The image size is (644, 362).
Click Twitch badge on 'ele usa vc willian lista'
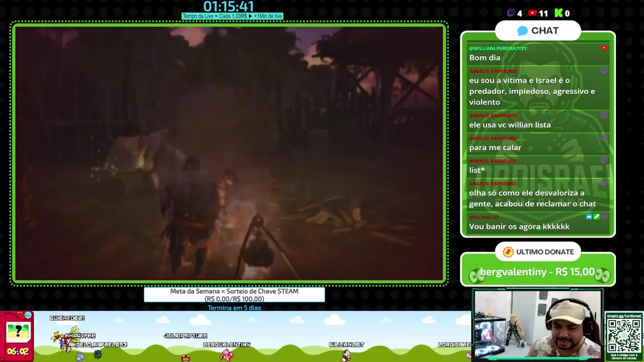pos(604,115)
